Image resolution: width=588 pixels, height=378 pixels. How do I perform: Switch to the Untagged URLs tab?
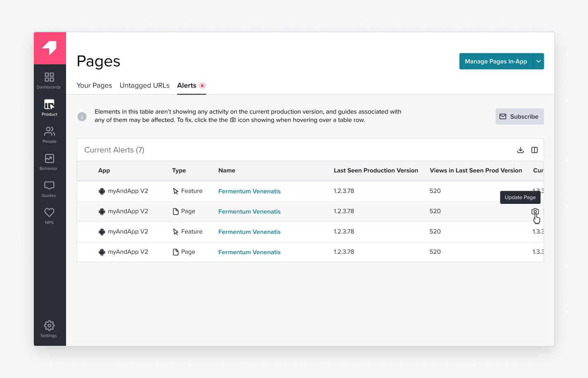[145, 85]
